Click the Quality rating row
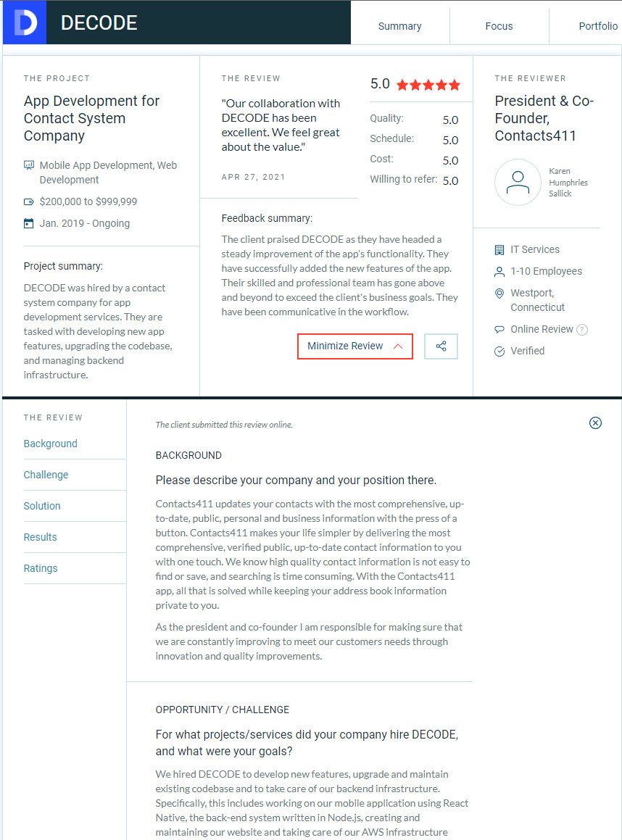Viewport: 622px width, 840px height. pyautogui.click(x=414, y=119)
